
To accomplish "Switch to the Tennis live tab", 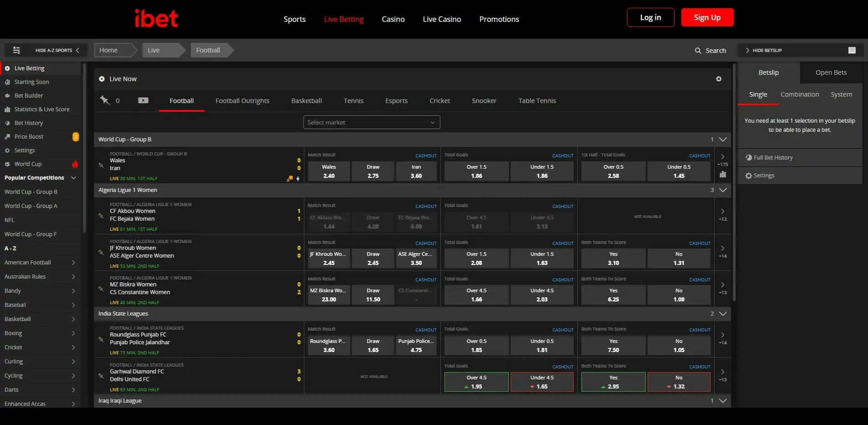I will pyautogui.click(x=353, y=100).
